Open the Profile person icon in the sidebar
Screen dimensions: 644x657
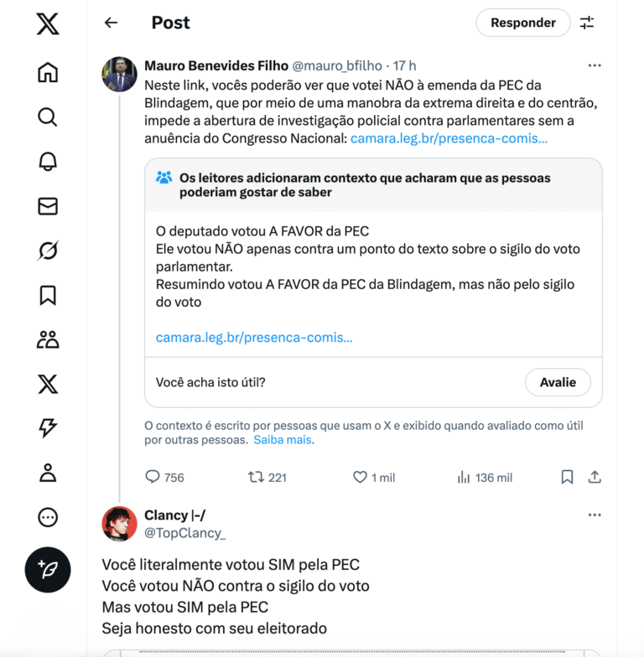48,473
